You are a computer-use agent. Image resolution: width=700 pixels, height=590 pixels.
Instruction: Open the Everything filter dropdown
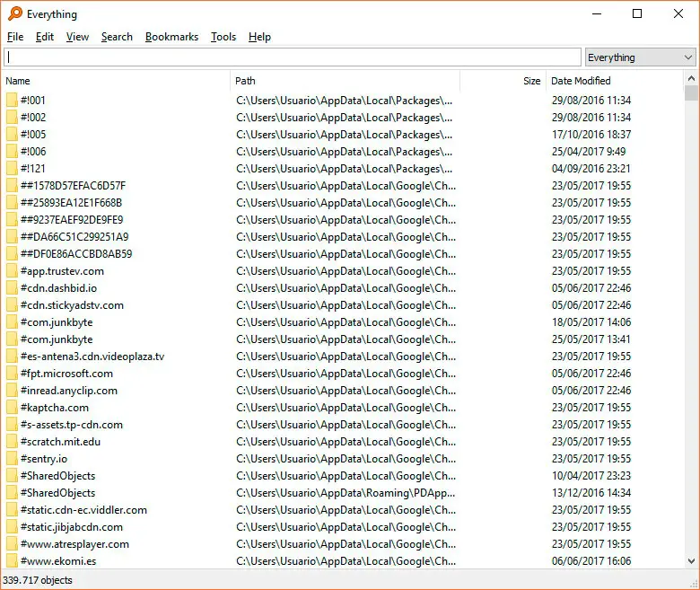(x=640, y=57)
